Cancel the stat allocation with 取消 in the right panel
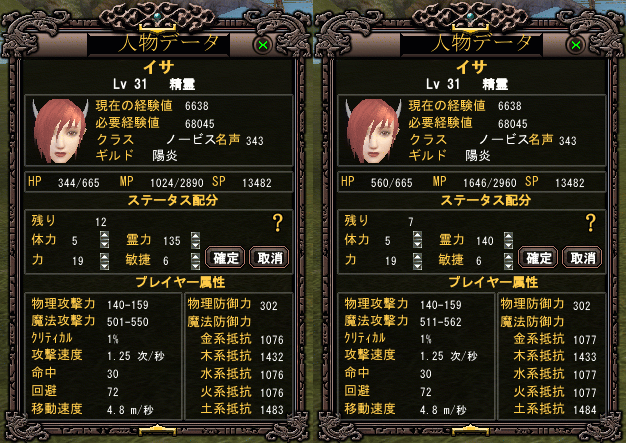 pos(582,258)
